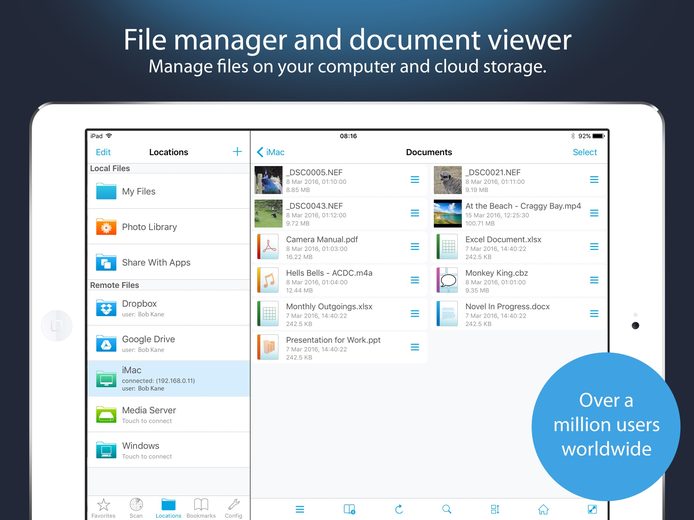
Task: Open options menu for Camera Manual.pdf
Action: pyautogui.click(x=415, y=247)
